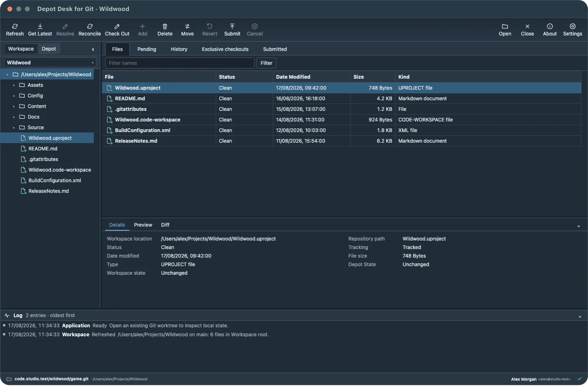This screenshot has height=386, width=588.
Task: Open the About info icon
Action: (550, 26)
